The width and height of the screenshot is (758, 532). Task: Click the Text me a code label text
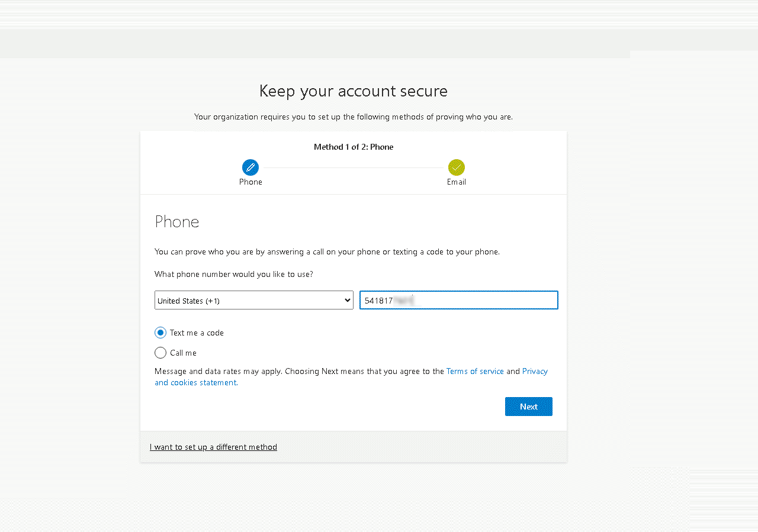coord(197,333)
